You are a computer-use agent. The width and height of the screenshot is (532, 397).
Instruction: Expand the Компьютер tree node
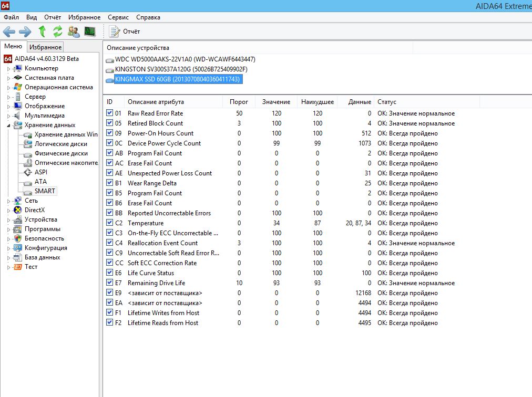[x=8, y=69]
